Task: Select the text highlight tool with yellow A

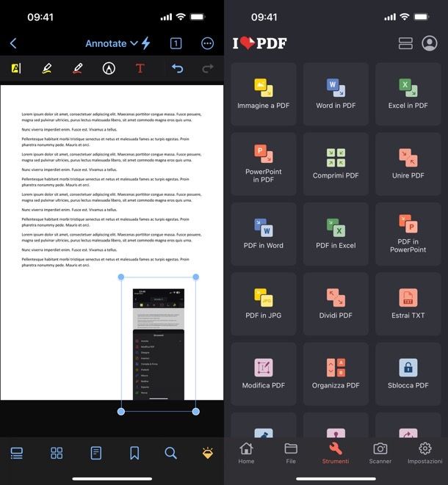Action: [16, 68]
